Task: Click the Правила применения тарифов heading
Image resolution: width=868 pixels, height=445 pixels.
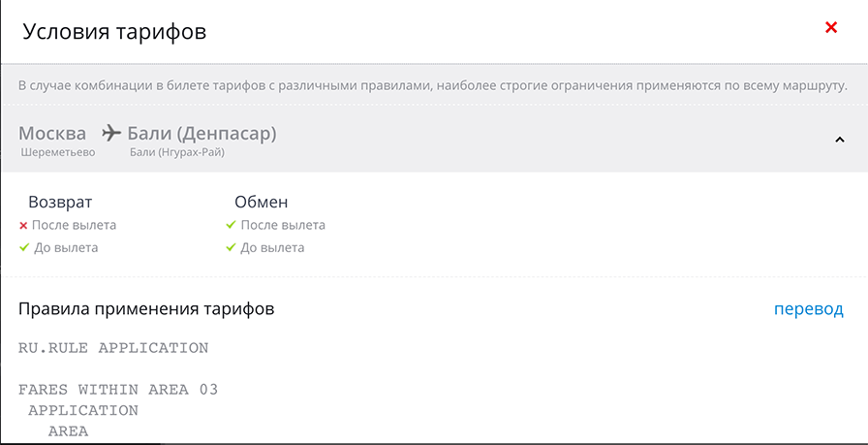Action: pyautogui.click(x=146, y=309)
